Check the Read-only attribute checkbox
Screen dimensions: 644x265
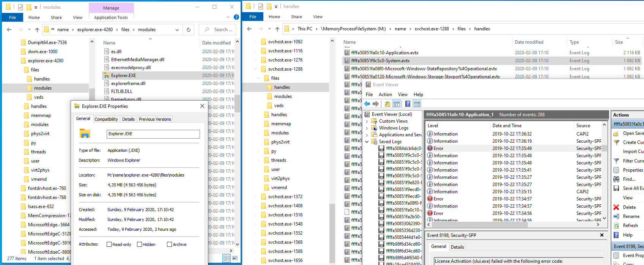coord(109,244)
